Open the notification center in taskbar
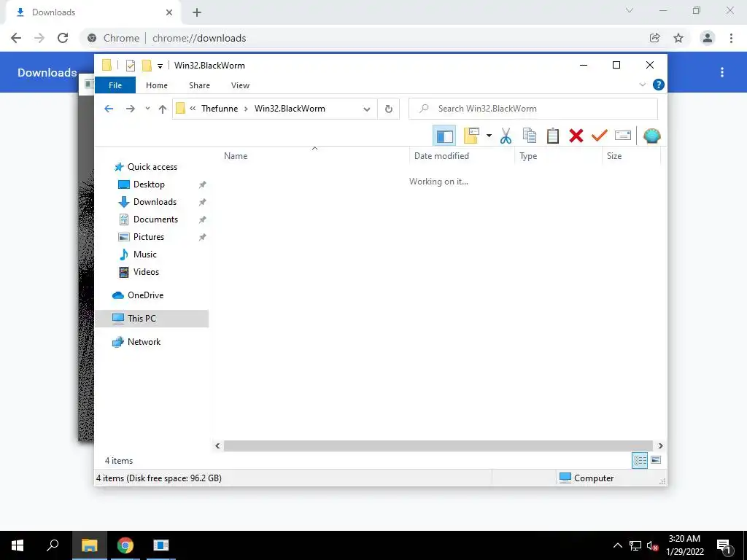Viewport: 747px width, 560px height. (x=724, y=545)
